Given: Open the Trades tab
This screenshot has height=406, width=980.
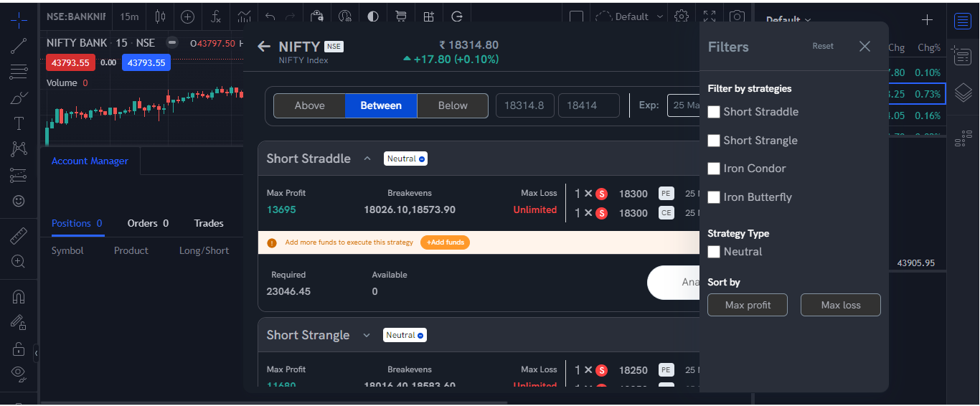Looking at the screenshot, I should tap(209, 223).
